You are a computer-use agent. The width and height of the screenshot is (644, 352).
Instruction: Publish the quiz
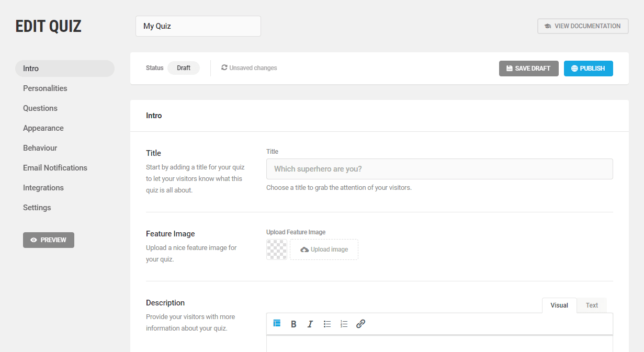588,68
